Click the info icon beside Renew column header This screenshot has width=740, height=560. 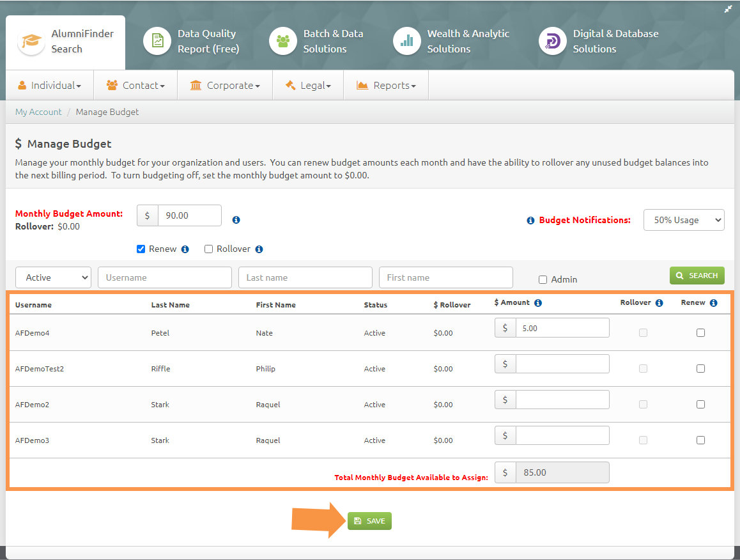(714, 303)
